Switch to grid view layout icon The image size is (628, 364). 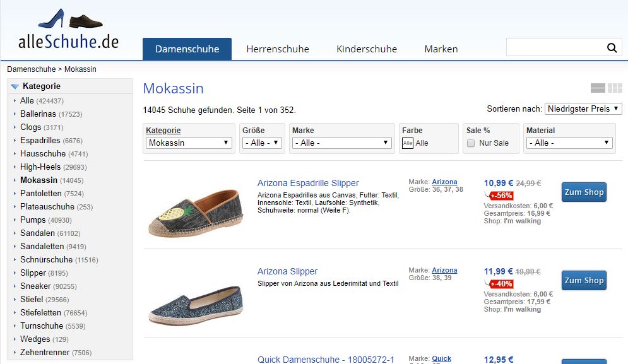pos(615,88)
